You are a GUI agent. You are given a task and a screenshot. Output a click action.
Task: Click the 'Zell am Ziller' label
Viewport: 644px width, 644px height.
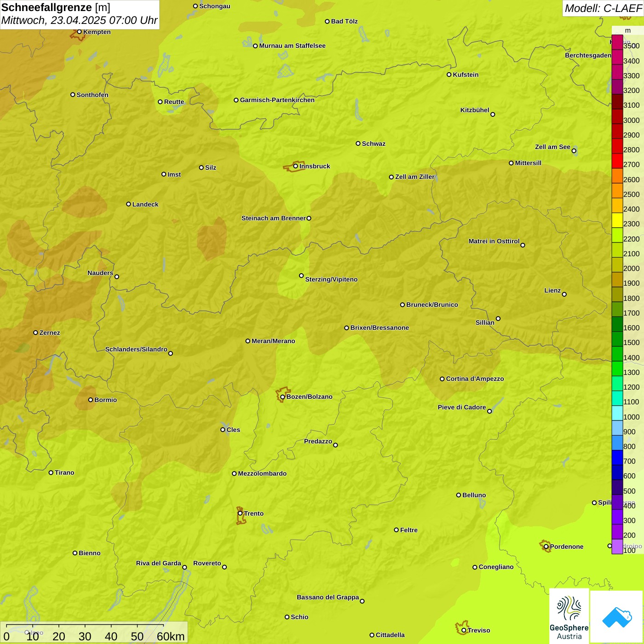(x=415, y=177)
